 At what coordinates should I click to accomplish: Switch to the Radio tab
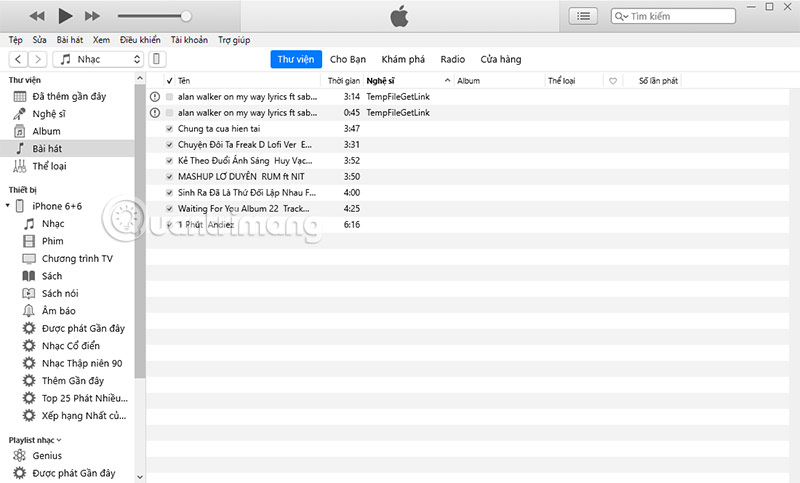(x=453, y=59)
